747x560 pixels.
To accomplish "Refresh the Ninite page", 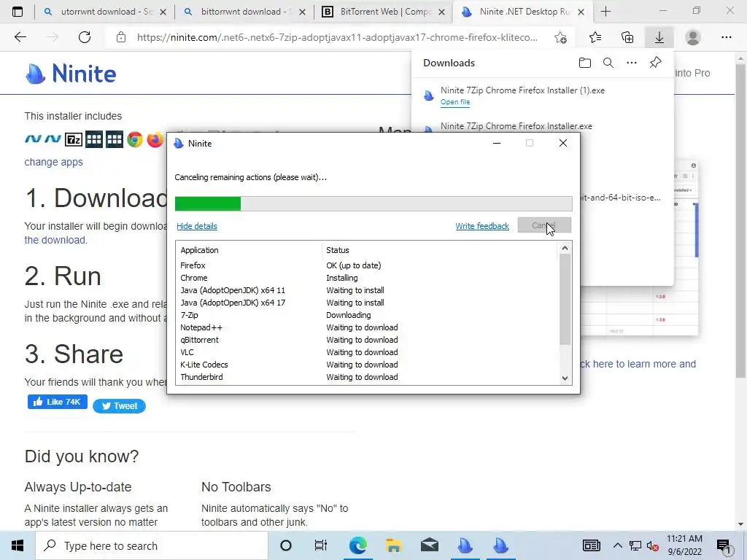I will [x=85, y=37].
